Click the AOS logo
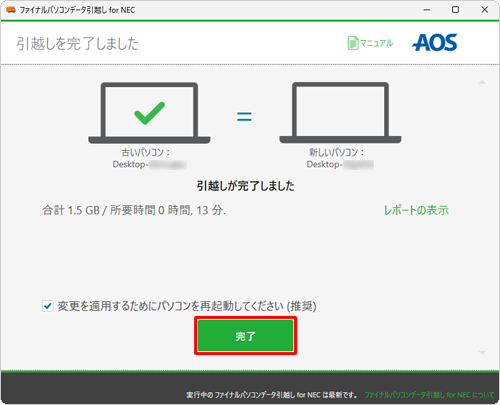Screen dimensions: 500x405 [x=435, y=43]
